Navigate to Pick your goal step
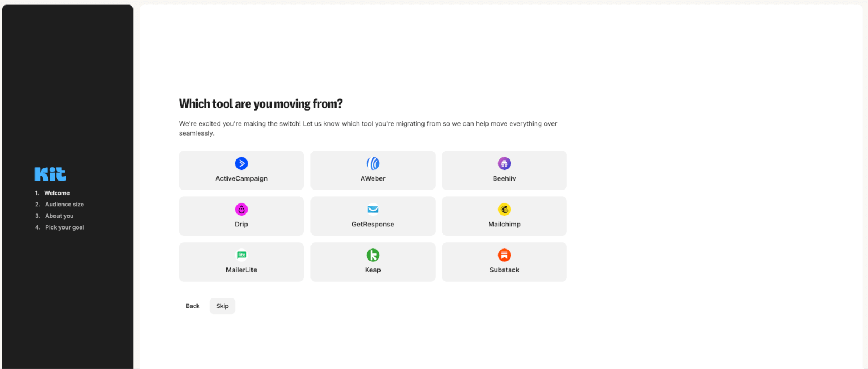This screenshot has width=868, height=369. click(x=65, y=227)
